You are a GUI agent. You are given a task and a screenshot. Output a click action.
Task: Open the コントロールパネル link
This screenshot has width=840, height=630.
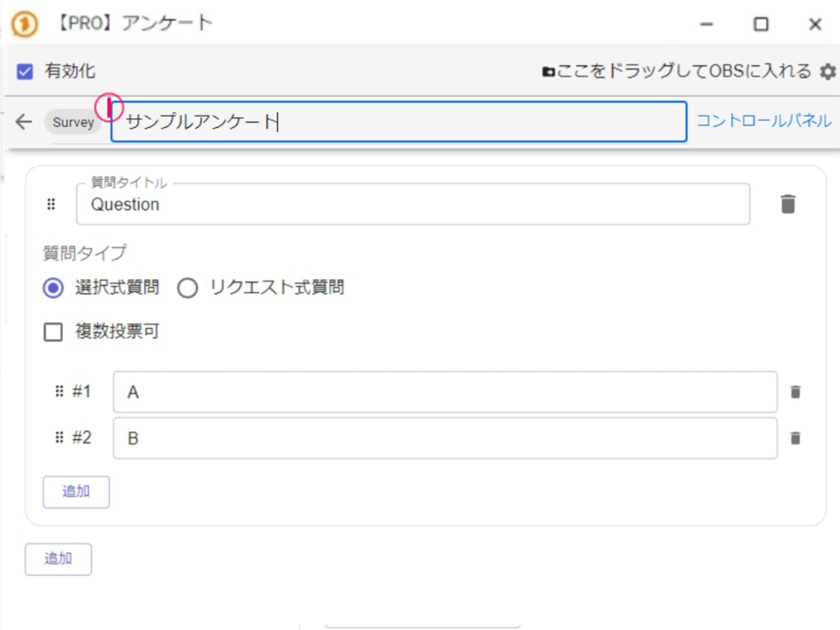pos(764,121)
